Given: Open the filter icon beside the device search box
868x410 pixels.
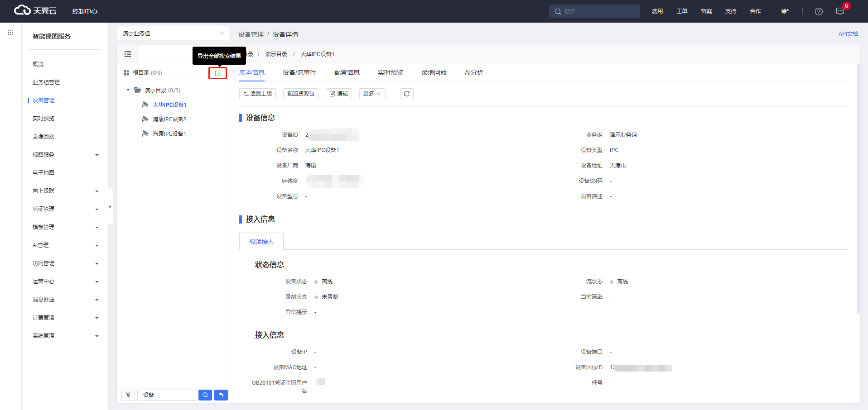Looking at the screenshot, I should coord(128,395).
